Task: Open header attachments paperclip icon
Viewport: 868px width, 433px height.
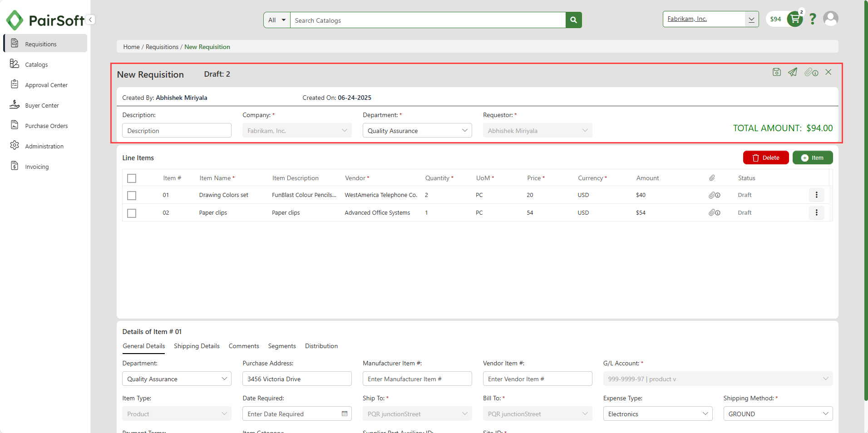Action: pos(811,72)
